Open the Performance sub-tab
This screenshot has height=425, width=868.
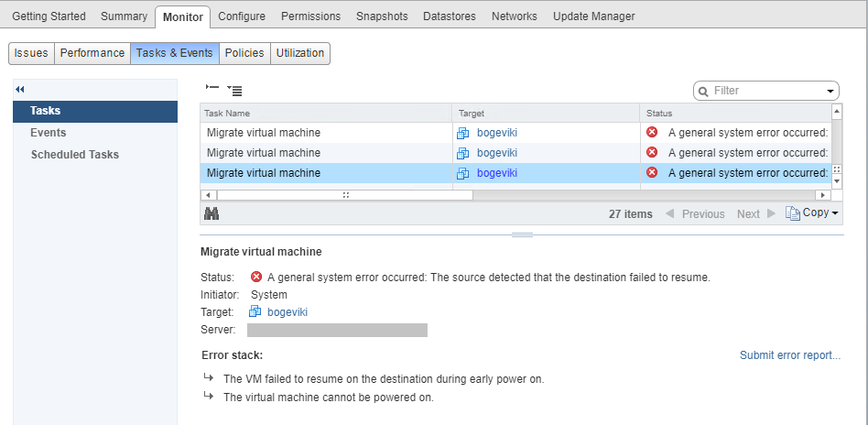coord(92,53)
